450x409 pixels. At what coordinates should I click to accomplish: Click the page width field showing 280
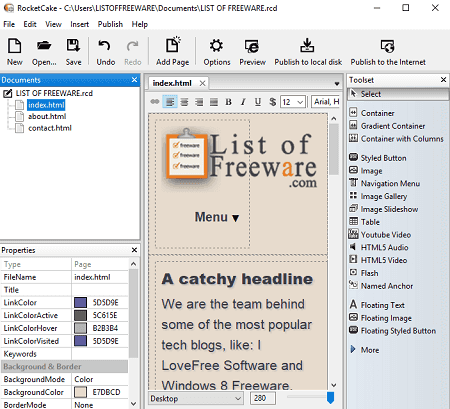pyautogui.click(x=263, y=398)
